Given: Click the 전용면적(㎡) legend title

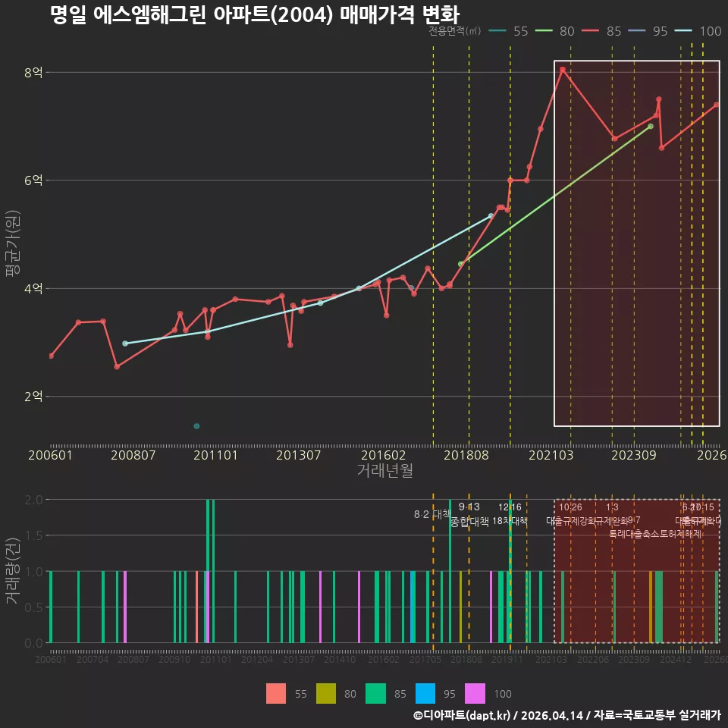Looking at the screenshot, I should (454, 31).
